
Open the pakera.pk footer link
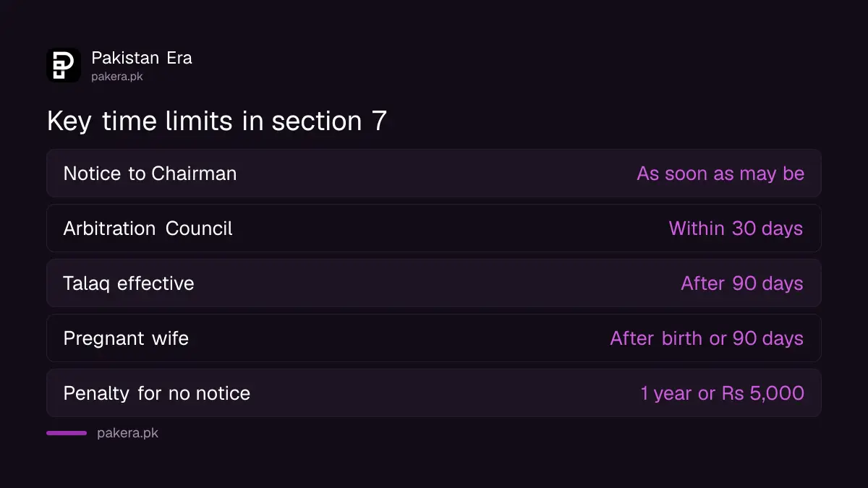(127, 433)
